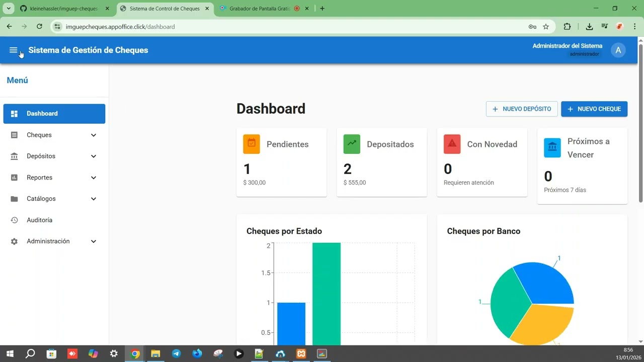This screenshot has width=644, height=362.
Task: Click the Auditoría history clock icon
Action: click(14, 220)
